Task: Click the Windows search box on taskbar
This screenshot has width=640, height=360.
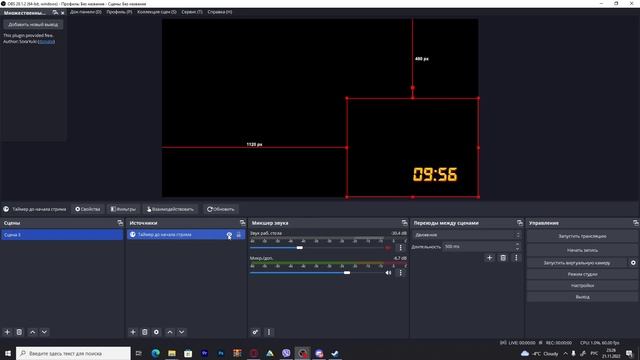Action: point(73,353)
